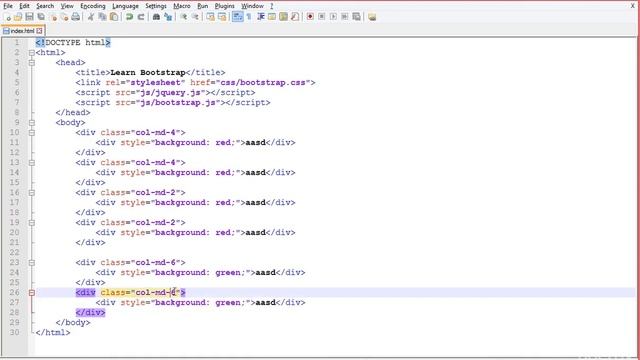Close index.html using its tab X
This screenshot has width=640, height=360.
[39, 31]
